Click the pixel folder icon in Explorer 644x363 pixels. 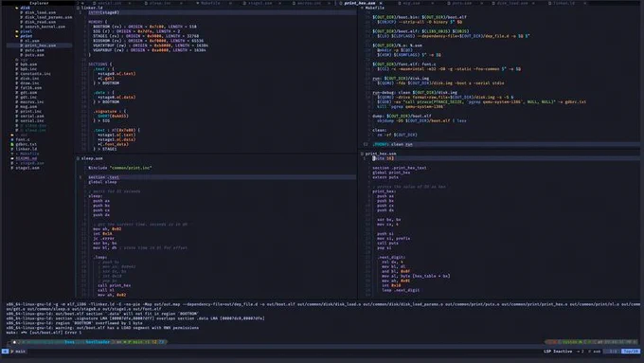pos(17,31)
